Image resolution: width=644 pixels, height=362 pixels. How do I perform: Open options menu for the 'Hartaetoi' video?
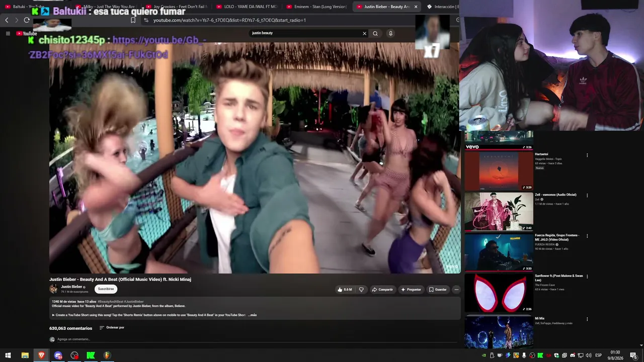click(x=587, y=155)
